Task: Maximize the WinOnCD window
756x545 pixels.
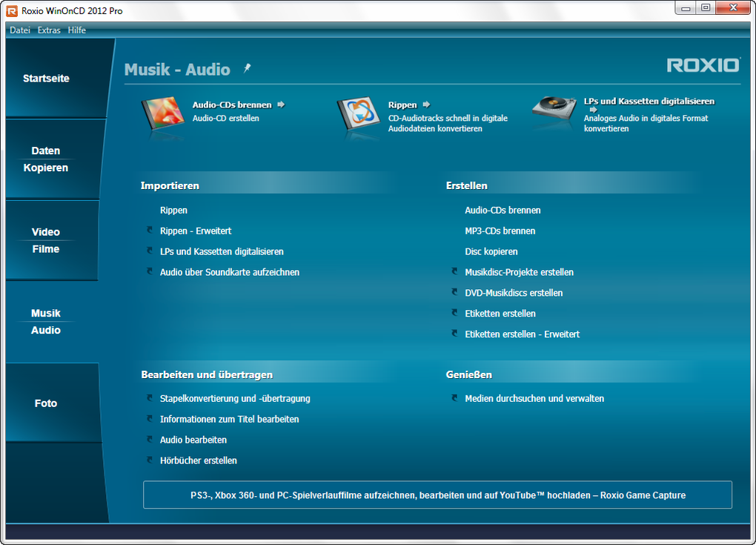Action: click(x=706, y=8)
